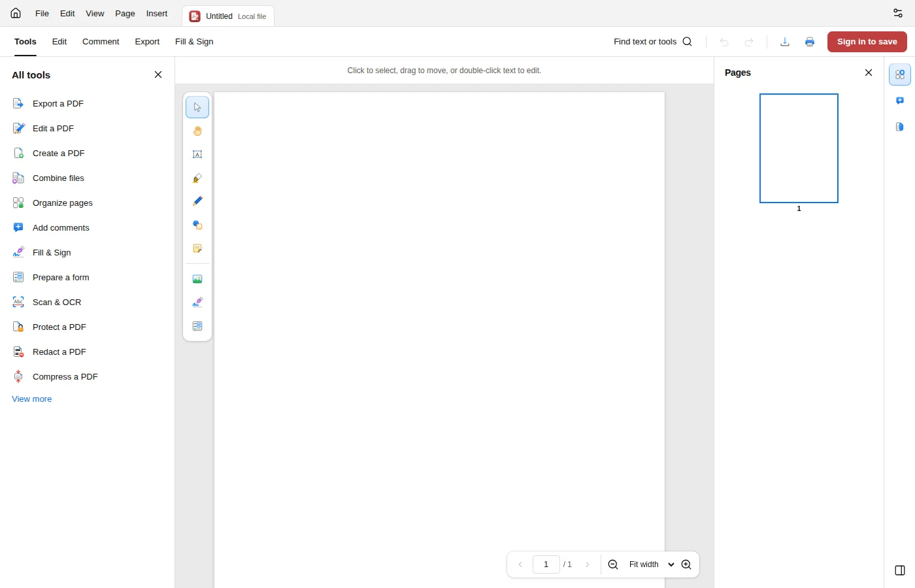Viewport: 915px width, 588px height.
Task: Open the Fit width zoom dropdown
Action: pyautogui.click(x=652, y=564)
